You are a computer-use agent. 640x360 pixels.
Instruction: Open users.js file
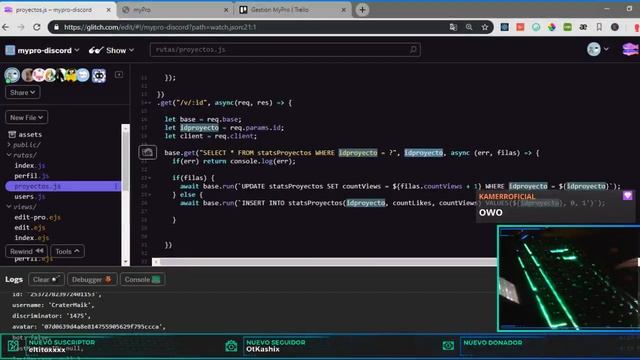(x=29, y=196)
